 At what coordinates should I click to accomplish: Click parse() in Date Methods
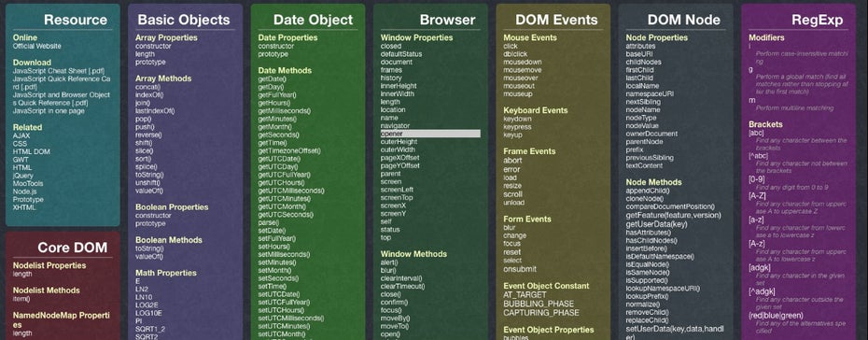coord(269,222)
